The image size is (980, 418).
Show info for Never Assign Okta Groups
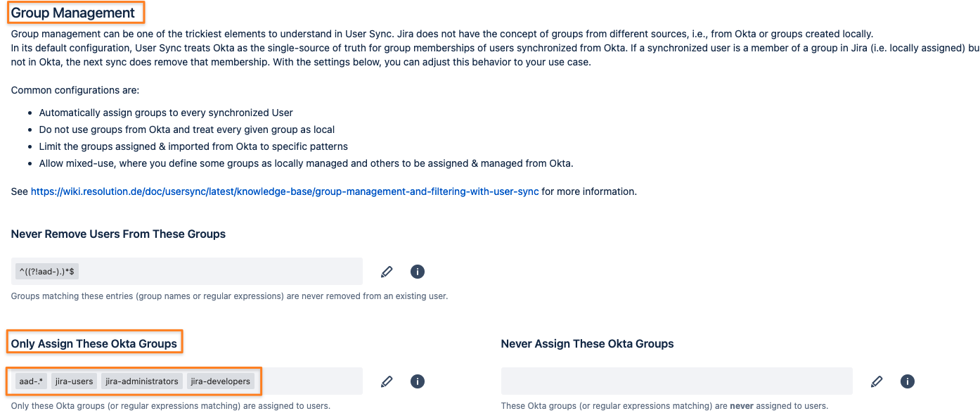pos(907,381)
